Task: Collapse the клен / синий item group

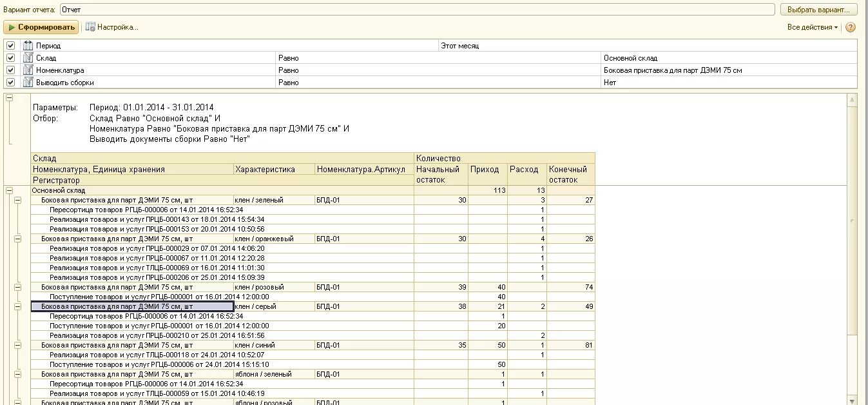Action: coord(17,345)
